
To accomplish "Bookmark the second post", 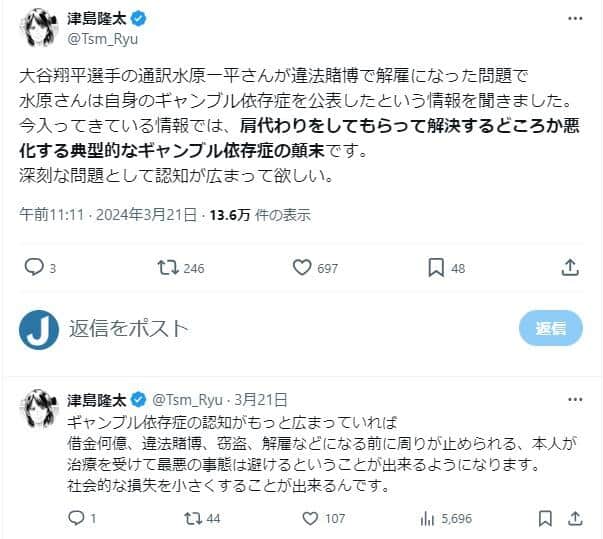I will [x=543, y=518].
